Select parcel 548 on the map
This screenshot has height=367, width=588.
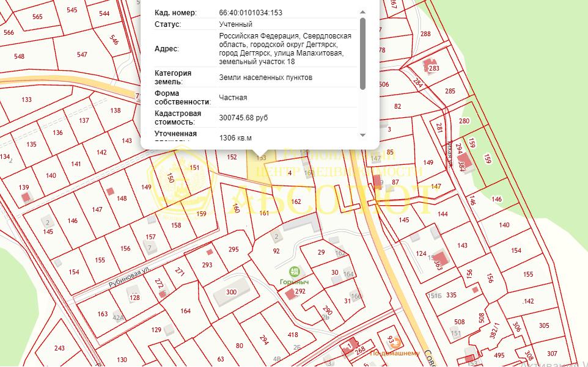click(x=19, y=57)
